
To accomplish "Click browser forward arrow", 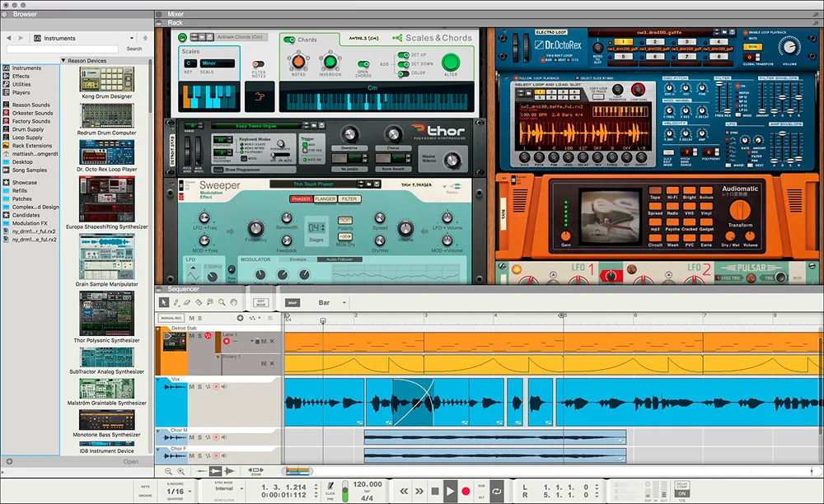I will (x=21, y=39).
